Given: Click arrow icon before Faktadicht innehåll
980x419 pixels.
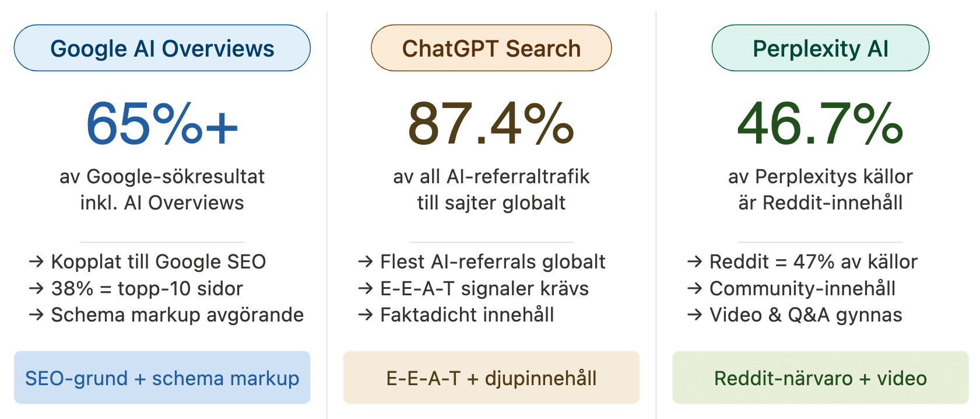Looking at the screenshot, I should (x=366, y=315).
